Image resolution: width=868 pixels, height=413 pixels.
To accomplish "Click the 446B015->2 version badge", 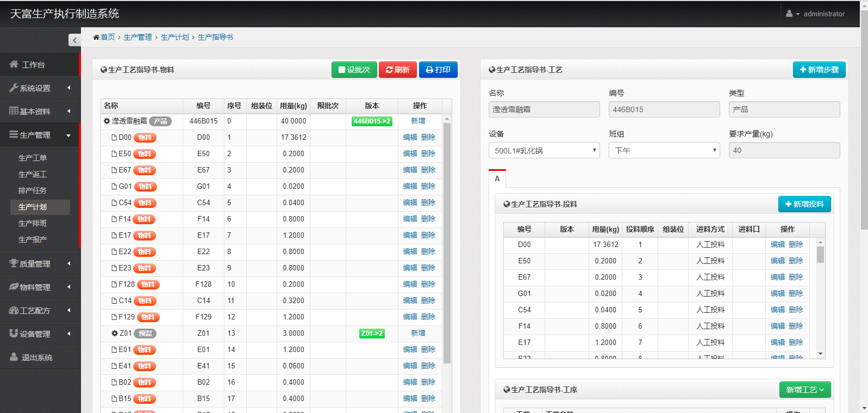I will (372, 121).
